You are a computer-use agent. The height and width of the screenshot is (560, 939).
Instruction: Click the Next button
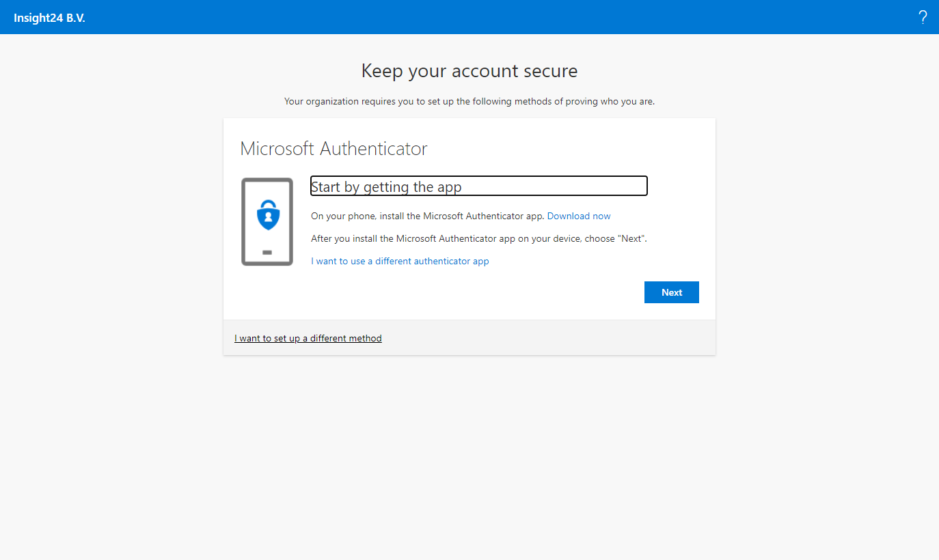click(x=671, y=292)
